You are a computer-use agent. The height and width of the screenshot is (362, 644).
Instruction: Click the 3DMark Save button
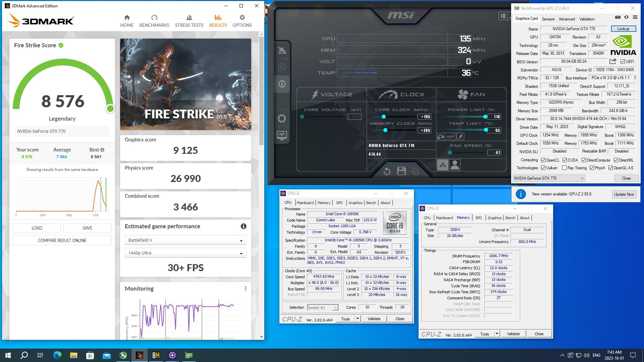(87, 228)
